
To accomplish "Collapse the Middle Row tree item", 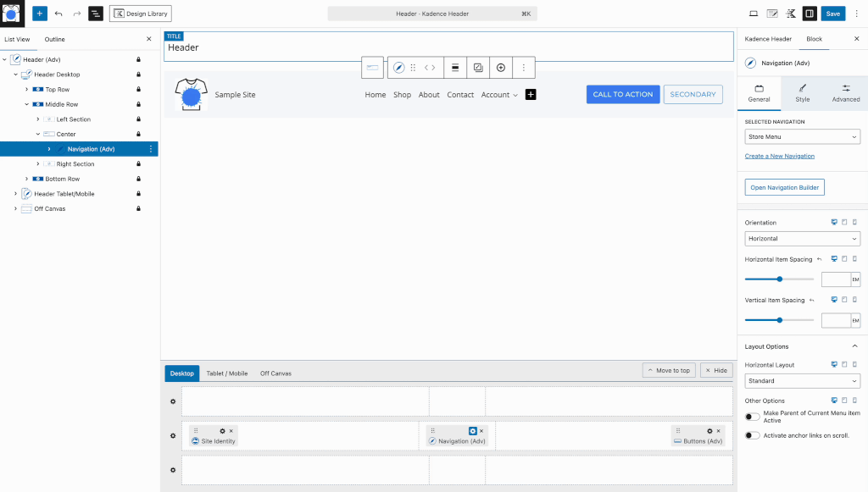I will pos(26,104).
